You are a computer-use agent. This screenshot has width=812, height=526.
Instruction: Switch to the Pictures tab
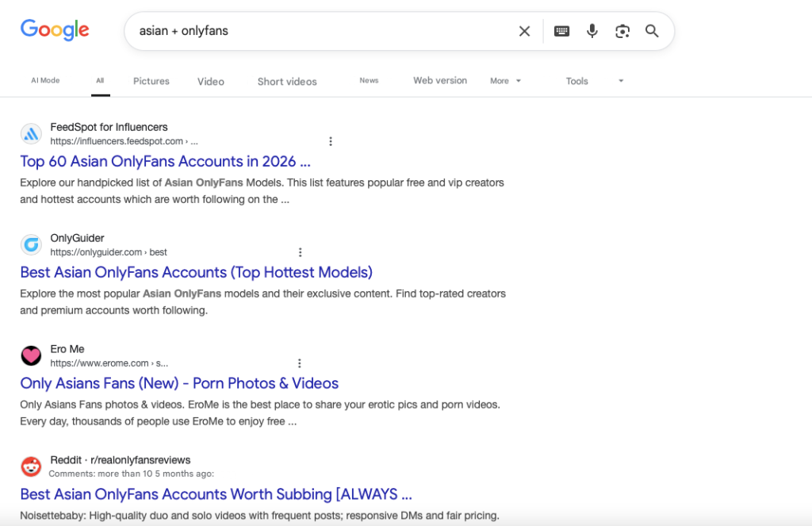coord(151,81)
